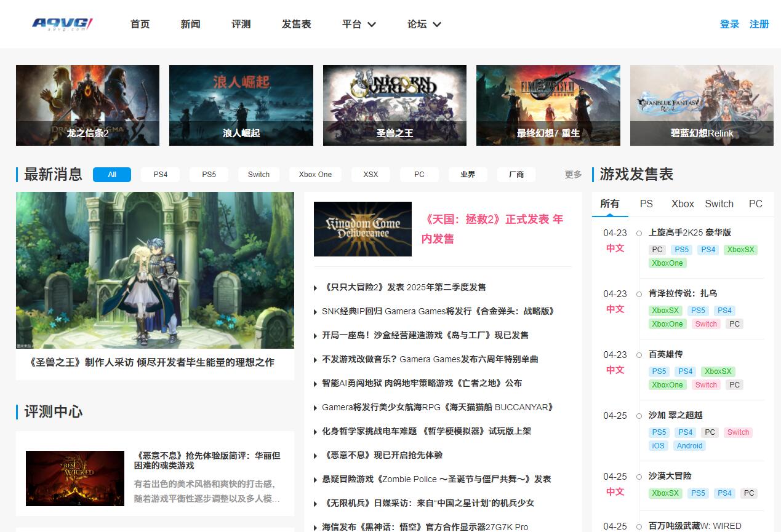
Task: Open 《圣兽之王》制作人采访 article title
Action: click(x=151, y=362)
